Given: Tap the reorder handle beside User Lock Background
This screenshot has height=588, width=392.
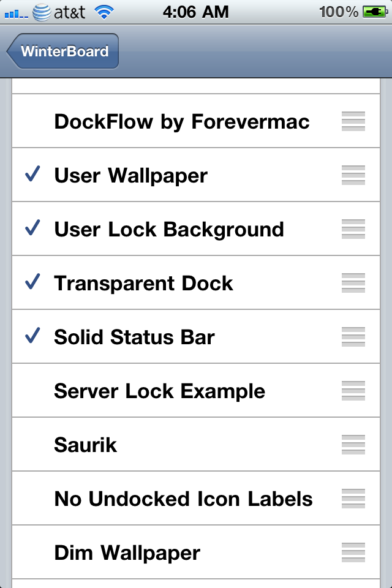Looking at the screenshot, I should coord(353,229).
